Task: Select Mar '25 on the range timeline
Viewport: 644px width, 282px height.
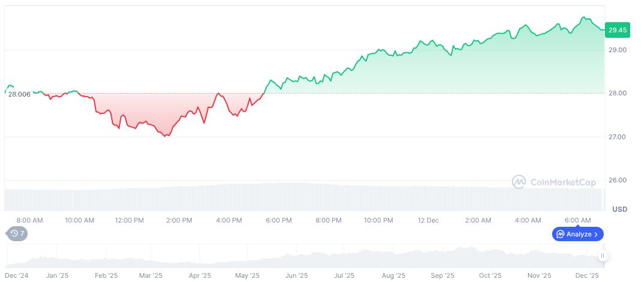Action: pos(151,275)
